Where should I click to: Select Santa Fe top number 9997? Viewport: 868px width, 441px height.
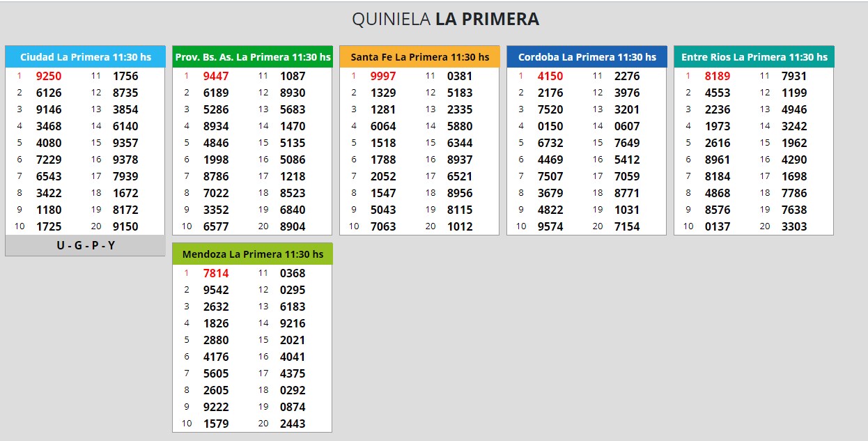(383, 76)
